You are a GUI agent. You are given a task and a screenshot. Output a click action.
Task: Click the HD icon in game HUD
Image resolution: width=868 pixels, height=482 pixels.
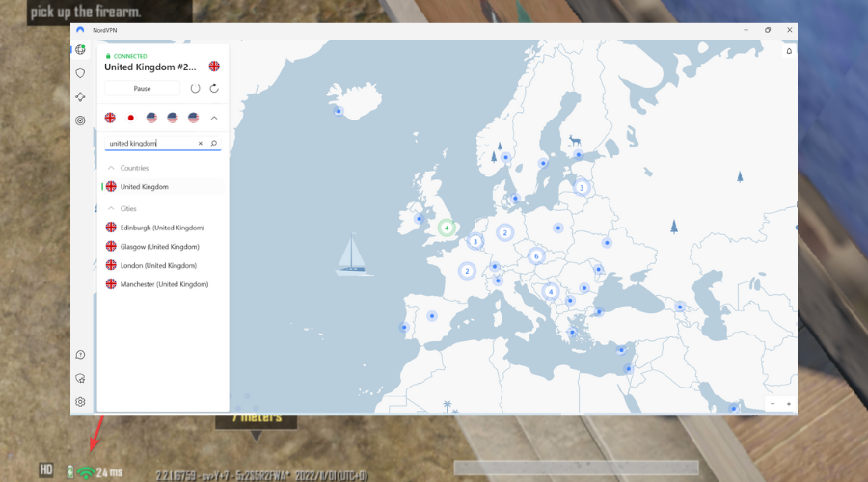tap(46, 470)
